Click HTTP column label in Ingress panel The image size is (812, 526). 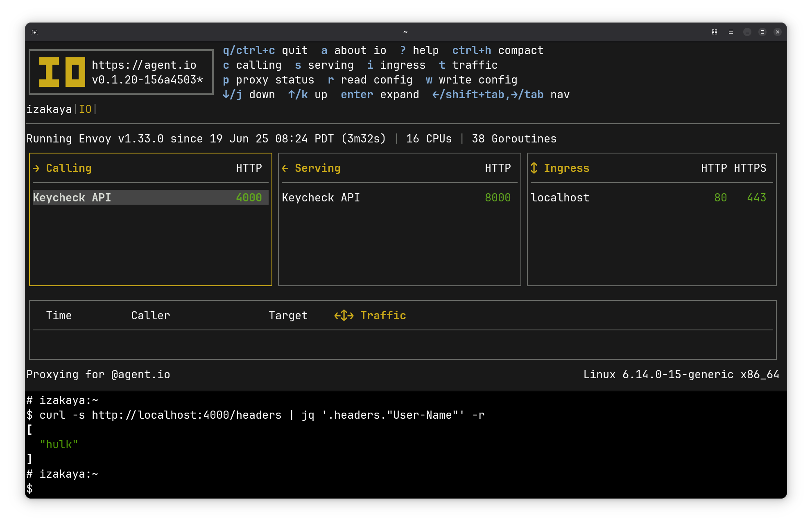pos(714,168)
